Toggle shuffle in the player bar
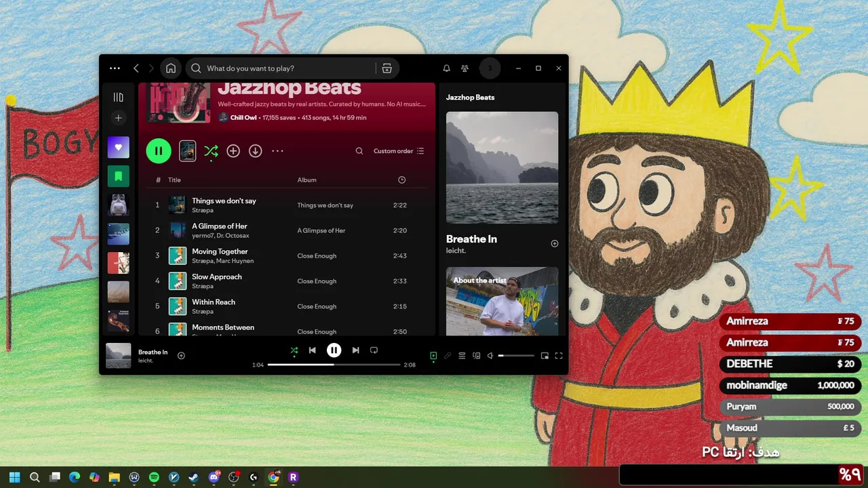 (294, 350)
